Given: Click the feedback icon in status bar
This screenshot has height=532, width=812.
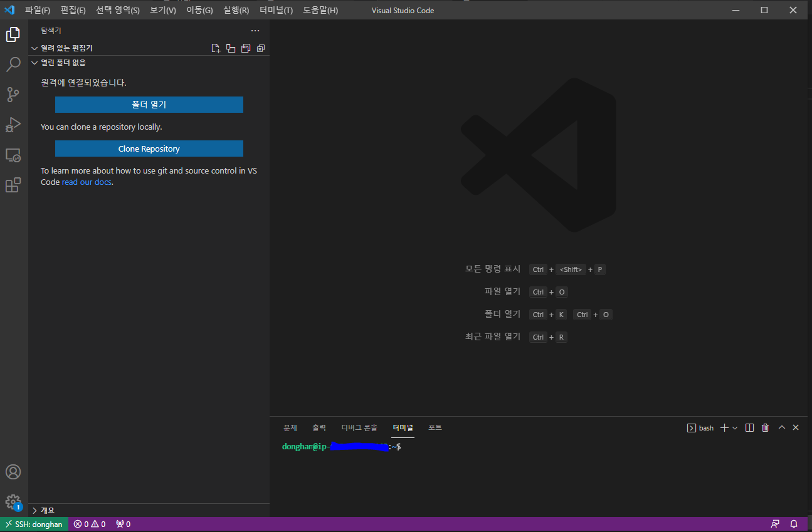Looking at the screenshot, I should (776, 524).
